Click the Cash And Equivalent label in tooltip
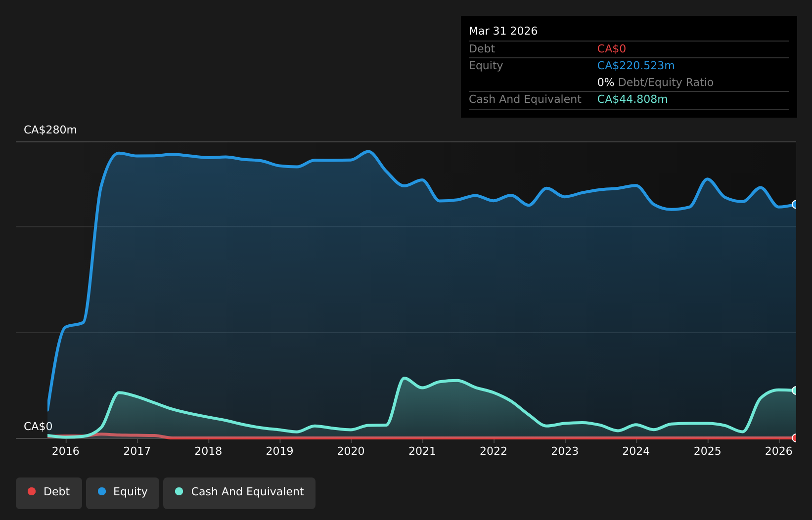This screenshot has width=812, height=520. [x=525, y=99]
